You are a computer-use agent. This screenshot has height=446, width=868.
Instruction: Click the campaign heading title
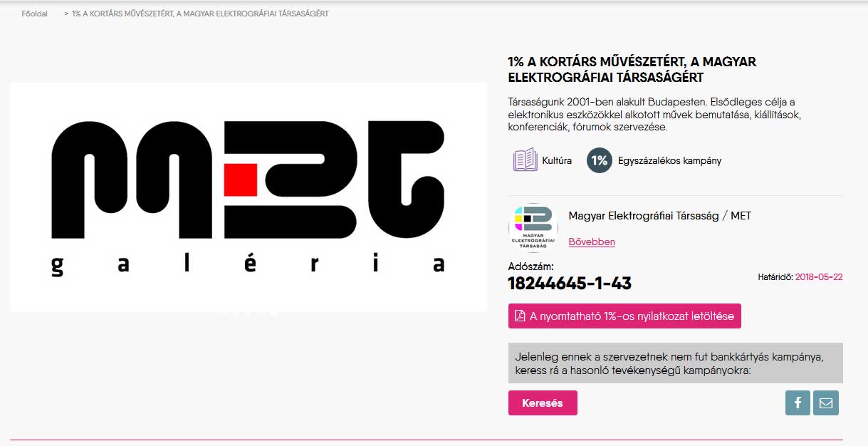tap(632, 69)
